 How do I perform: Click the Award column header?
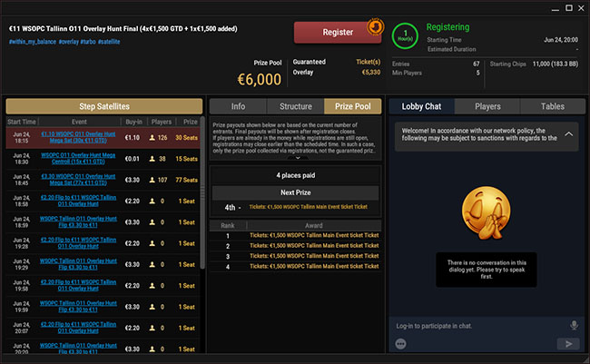(x=314, y=225)
